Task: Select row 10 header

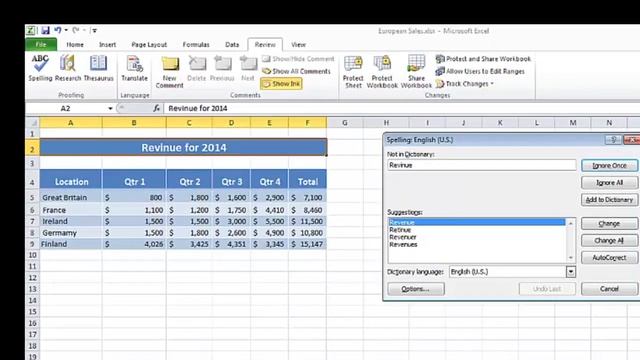Action: (32, 255)
